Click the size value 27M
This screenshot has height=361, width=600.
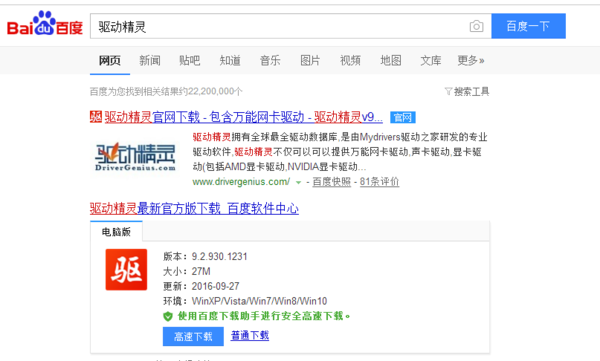coord(201,271)
